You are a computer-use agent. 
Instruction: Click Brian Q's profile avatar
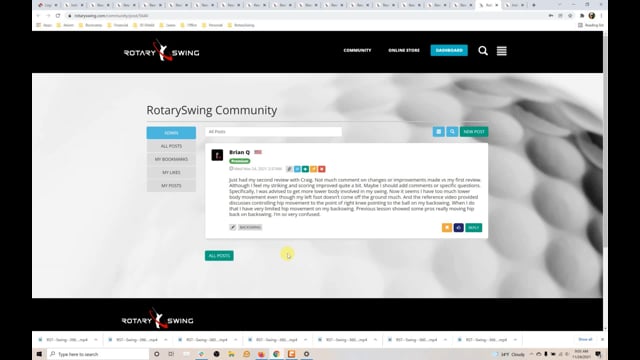217,155
